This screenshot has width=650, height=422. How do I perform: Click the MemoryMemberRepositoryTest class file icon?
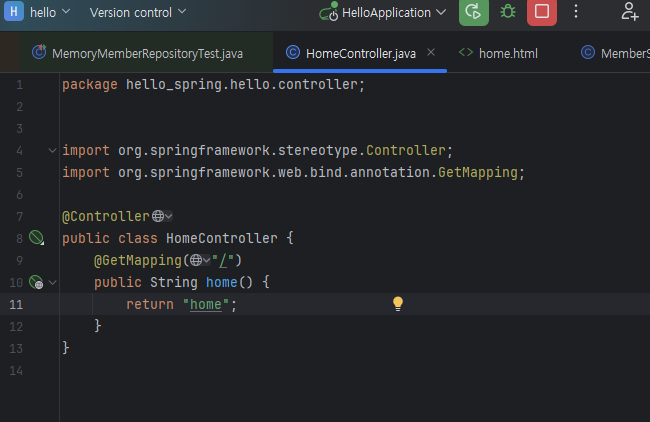coord(39,52)
